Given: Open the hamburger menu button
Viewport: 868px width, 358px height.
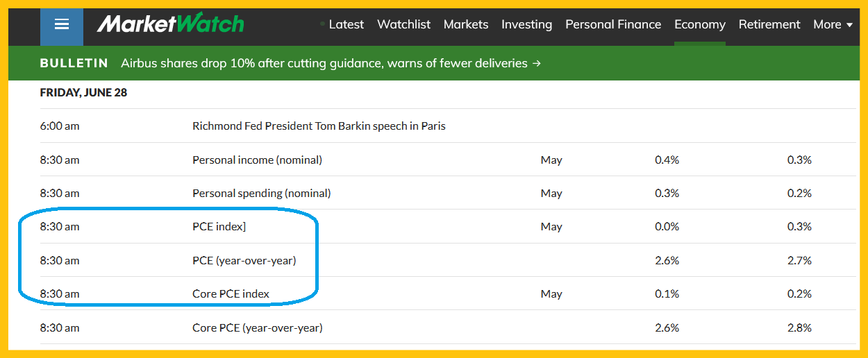Looking at the screenshot, I should tap(61, 24).
